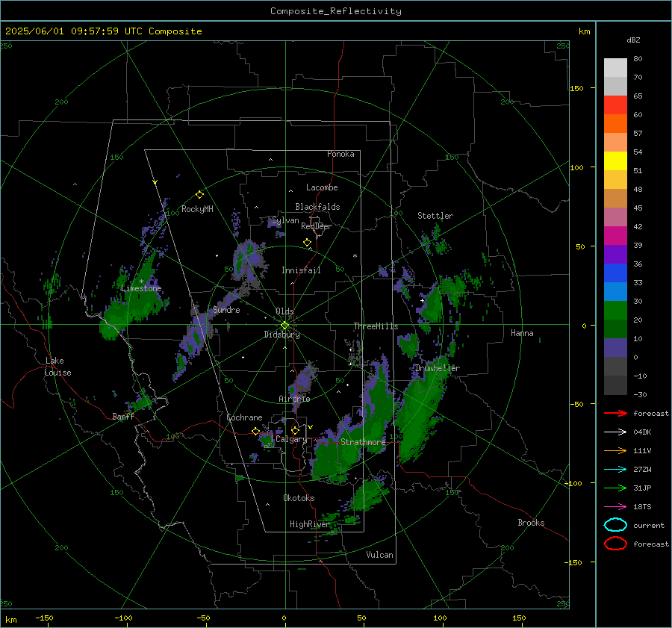Image resolution: width=672 pixels, height=628 pixels.
Task: Click the Stettler city label
Action: point(435,216)
